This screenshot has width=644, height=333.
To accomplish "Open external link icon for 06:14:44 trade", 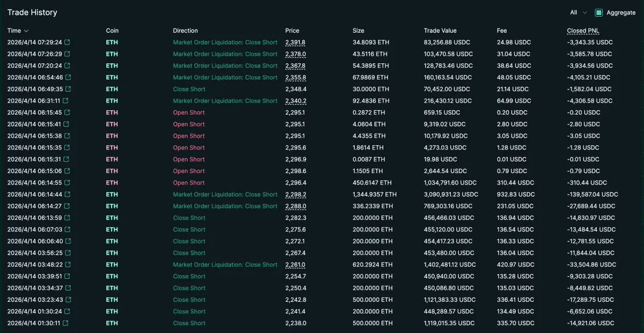I will pyautogui.click(x=68, y=195).
